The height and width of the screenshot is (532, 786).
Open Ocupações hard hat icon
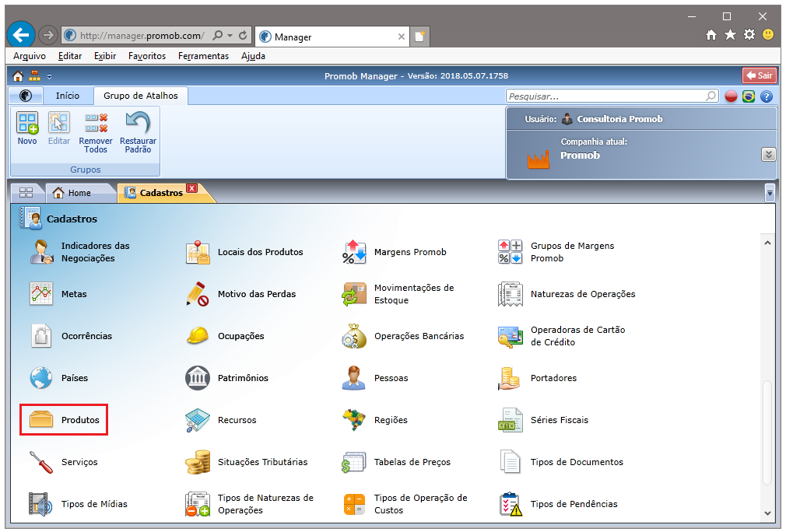pyautogui.click(x=198, y=336)
